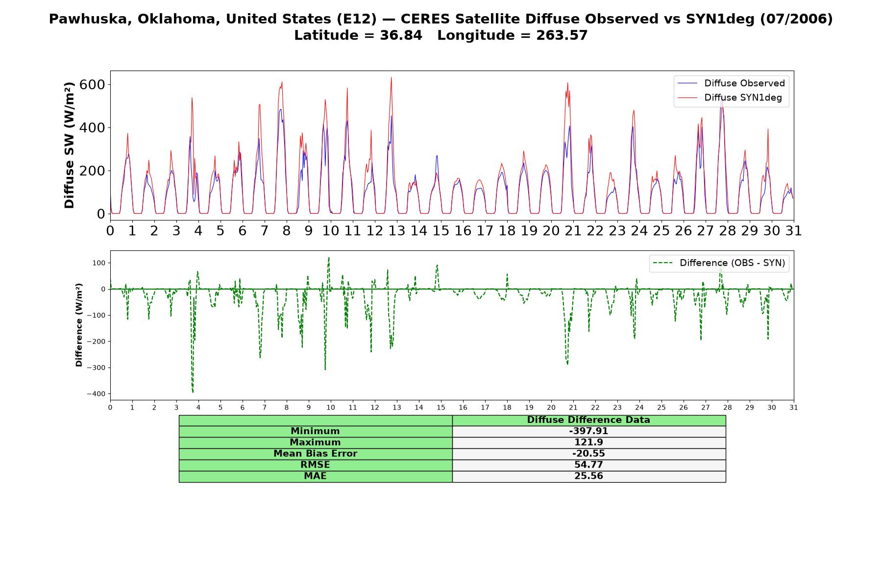The height and width of the screenshot is (588, 882).
Task: Click the blue line swatch in top legend
Action: pos(687,83)
